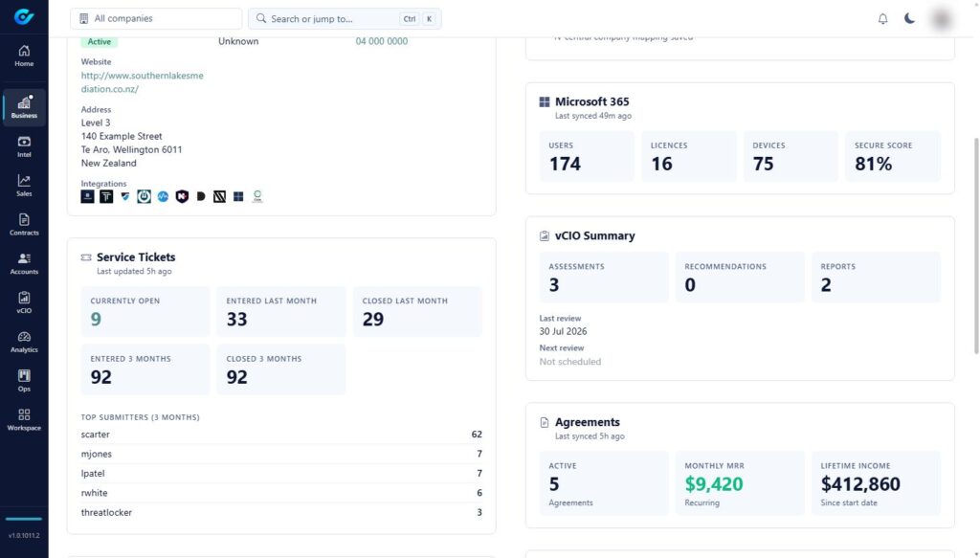
Task: Click the vCIO Summary heading
Action: click(594, 235)
